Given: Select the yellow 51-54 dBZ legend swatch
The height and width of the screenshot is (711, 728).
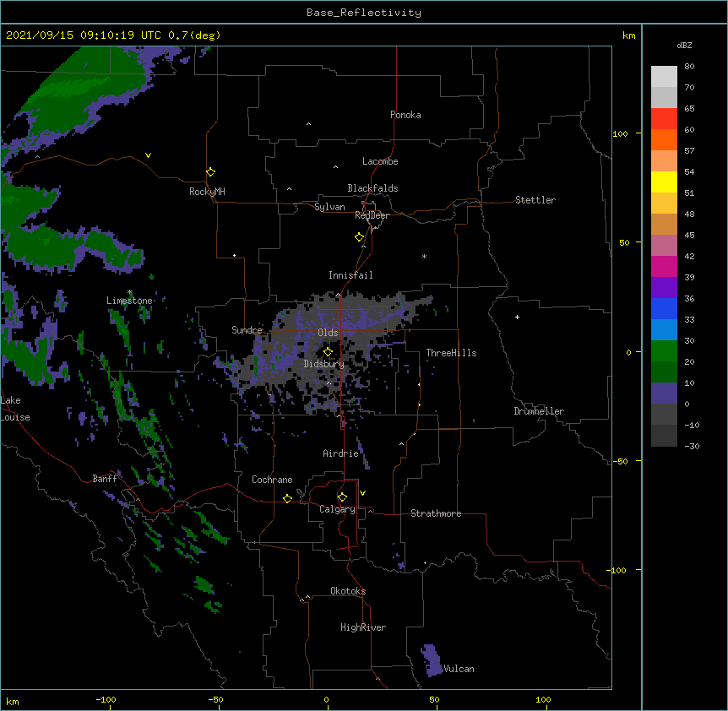Looking at the screenshot, I should click(x=664, y=182).
